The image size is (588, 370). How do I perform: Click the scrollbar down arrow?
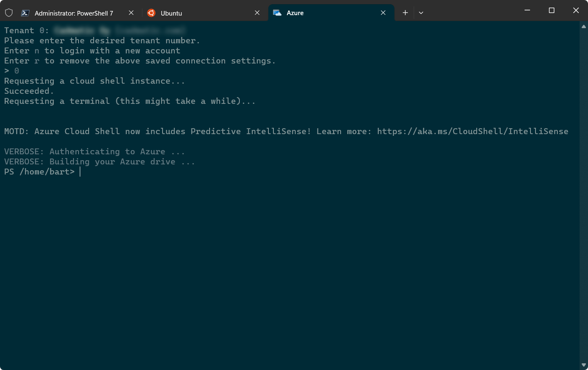pyautogui.click(x=584, y=365)
